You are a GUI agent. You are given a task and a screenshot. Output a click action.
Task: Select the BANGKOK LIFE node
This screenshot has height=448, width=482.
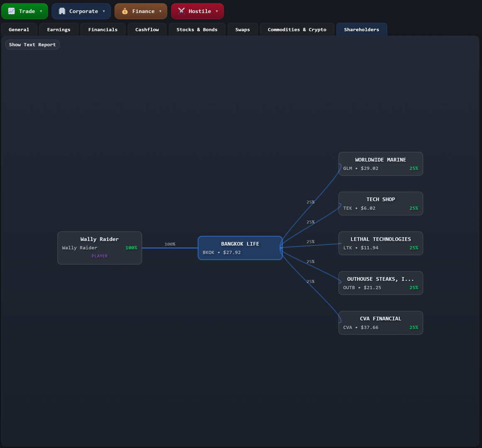pyautogui.click(x=240, y=248)
